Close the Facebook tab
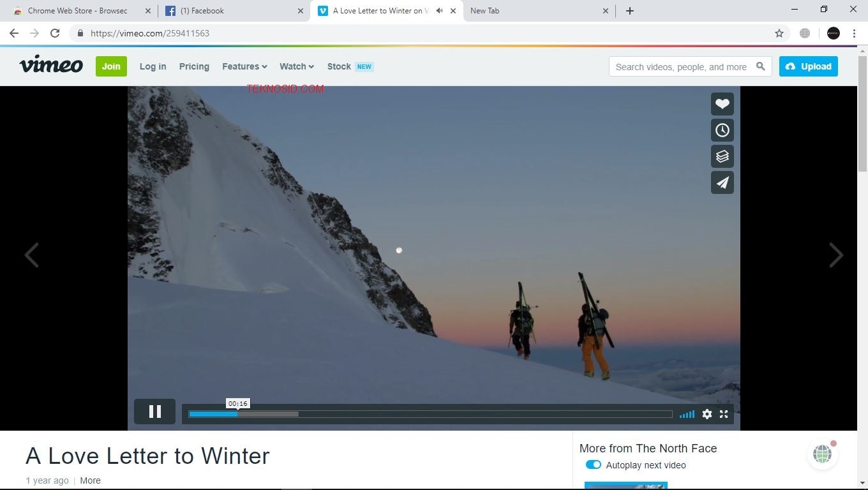The width and height of the screenshot is (868, 490). (301, 11)
